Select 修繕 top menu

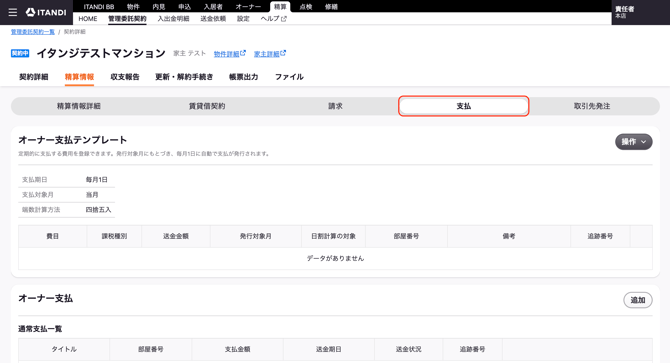tap(331, 7)
